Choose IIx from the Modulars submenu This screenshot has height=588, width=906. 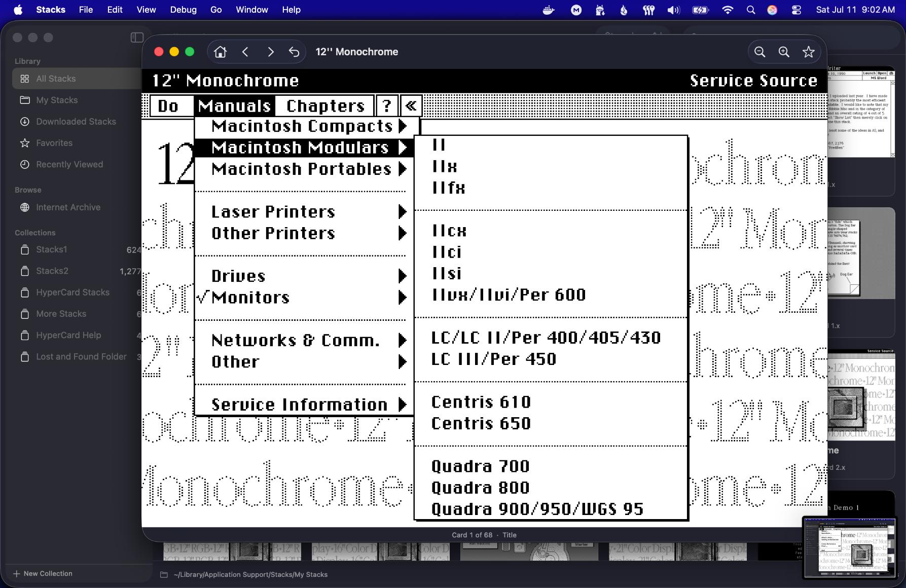coord(551,167)
